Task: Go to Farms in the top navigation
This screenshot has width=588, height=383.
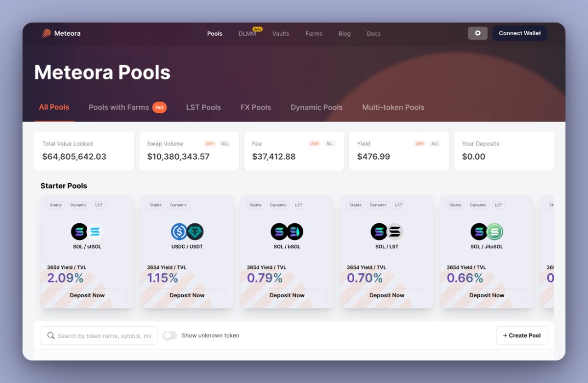Action: tap(314, 34)
